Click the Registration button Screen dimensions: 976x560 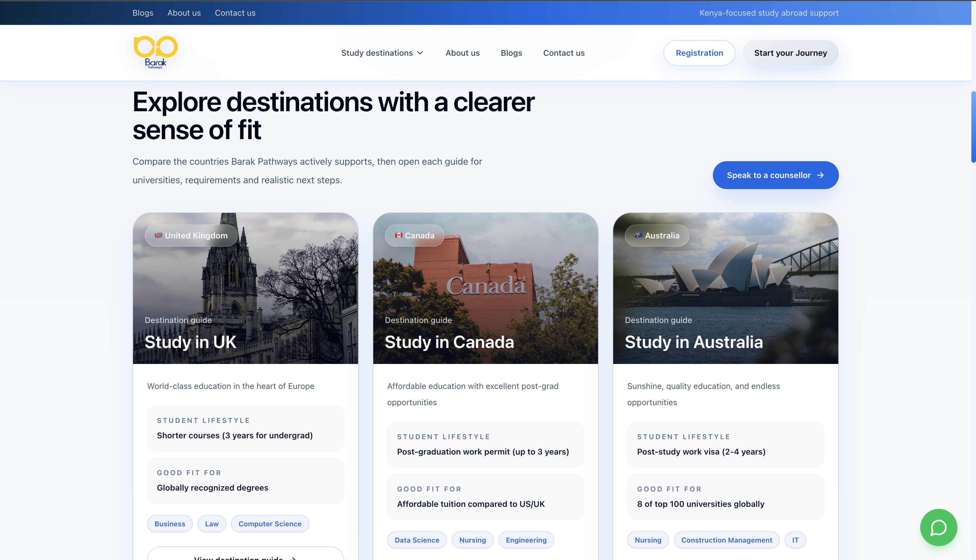coord(699,53)
